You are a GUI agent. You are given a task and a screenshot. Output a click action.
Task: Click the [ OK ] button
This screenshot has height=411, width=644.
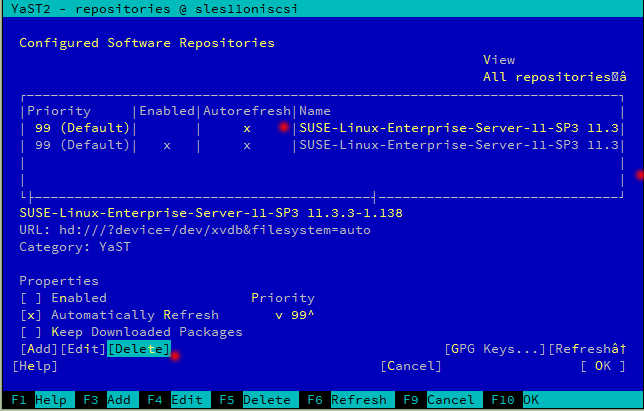pos(603,366)
